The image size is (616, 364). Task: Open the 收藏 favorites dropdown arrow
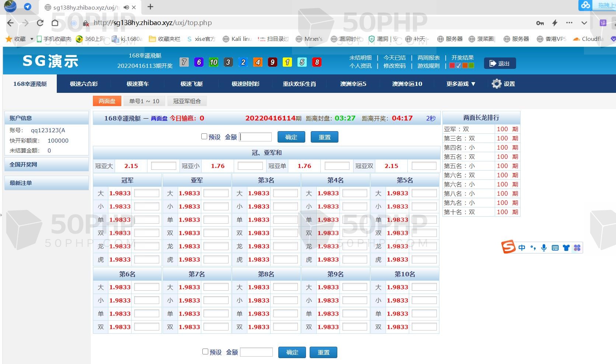[32, 39]
